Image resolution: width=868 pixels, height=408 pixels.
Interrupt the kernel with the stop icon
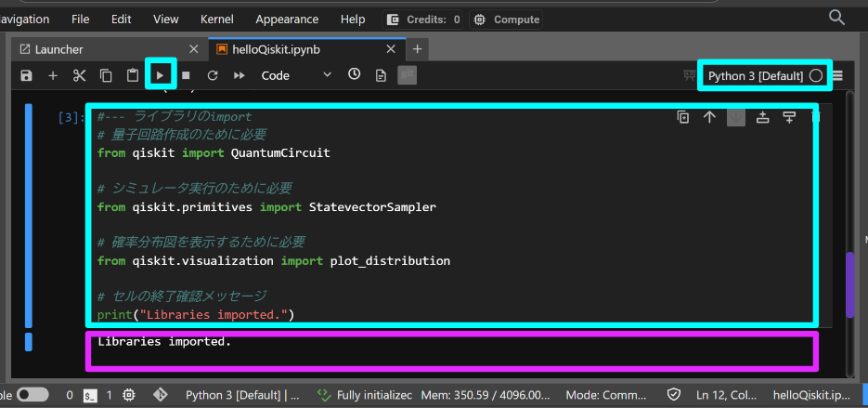tap(186, 75)
